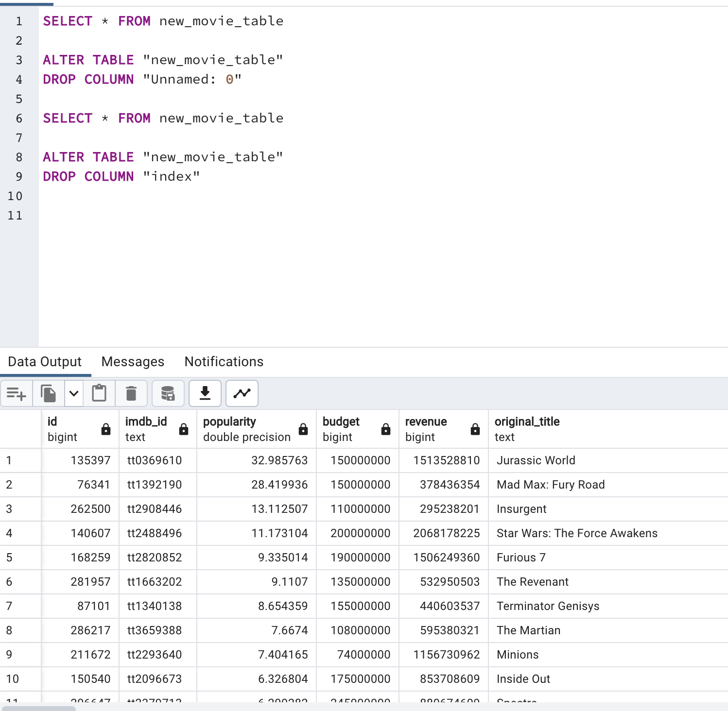Select the Data Output tab
The height and width of the screenshot is (711, 728).
click(x=44, y=361)
